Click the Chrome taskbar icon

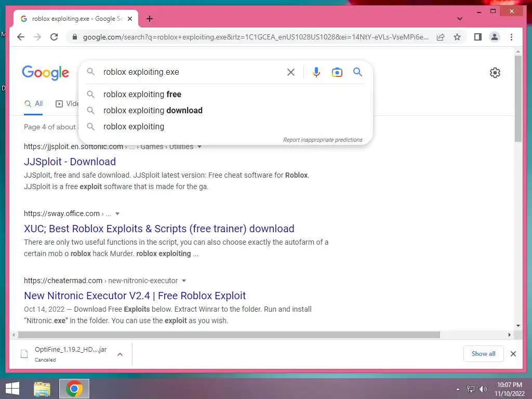[74, 389]
